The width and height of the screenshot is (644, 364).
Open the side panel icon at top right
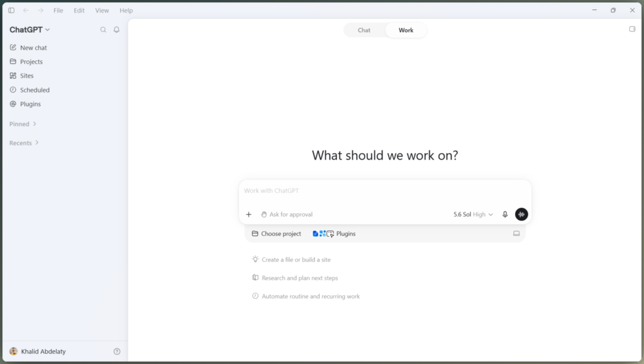coord(632,29)
